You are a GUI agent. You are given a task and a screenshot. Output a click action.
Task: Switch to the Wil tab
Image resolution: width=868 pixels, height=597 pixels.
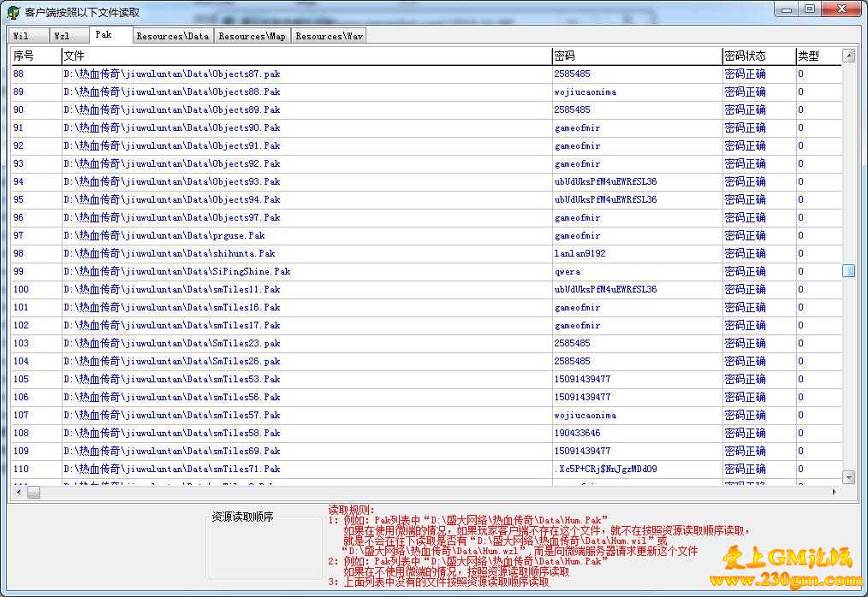point(28,36)
